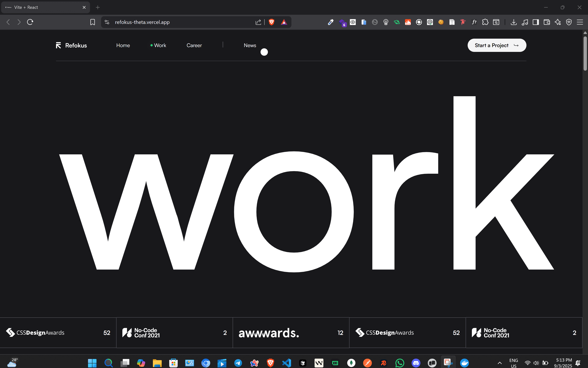588x368 pixels.
Task: Open the Leo AI sparkle icon
Action: [558, 22]
